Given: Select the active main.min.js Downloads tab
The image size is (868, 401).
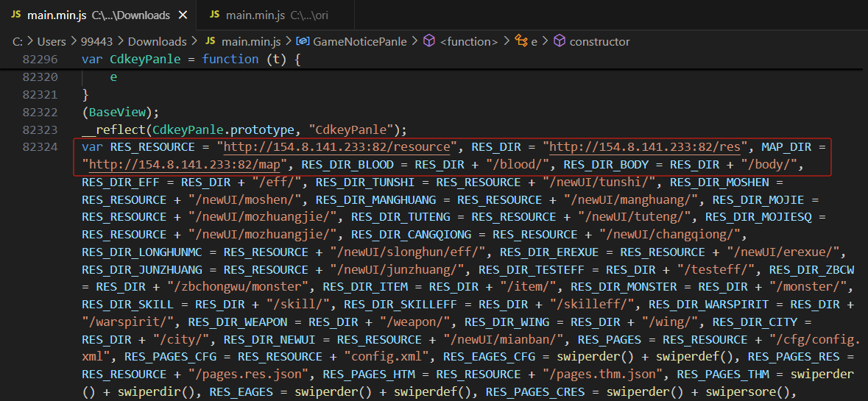Looking at the screenshot, I should point(98,15).
